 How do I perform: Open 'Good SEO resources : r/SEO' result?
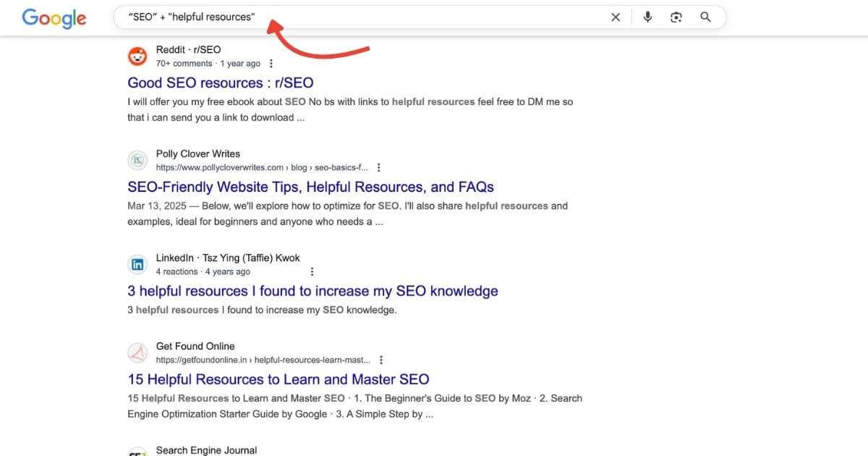(x=220, y=83)
